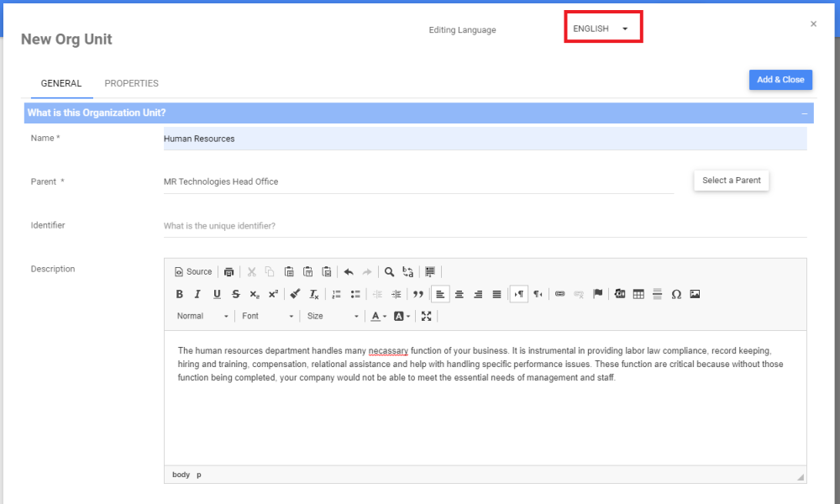Open the Font dropdown
840x504 pixels.
267,316
